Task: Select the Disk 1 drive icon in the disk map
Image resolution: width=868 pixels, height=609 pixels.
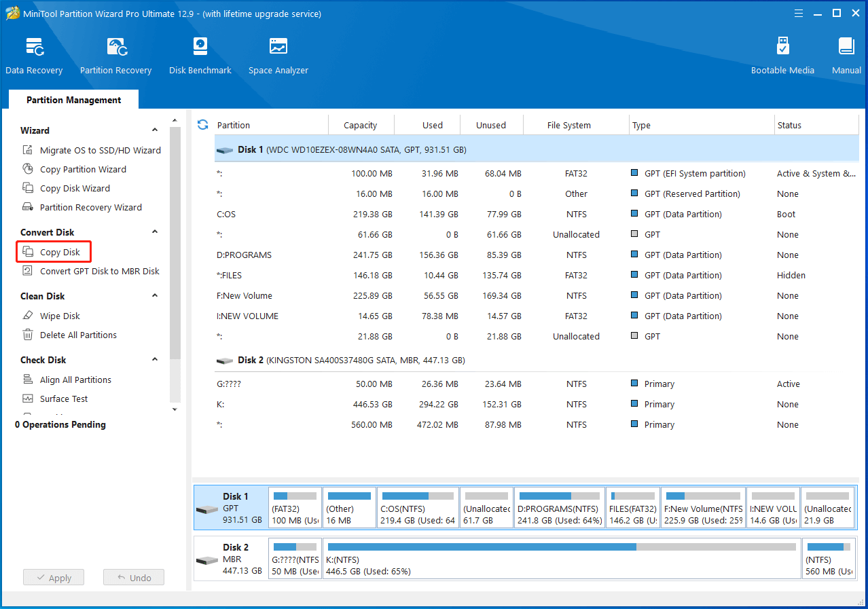Action: 206,509
